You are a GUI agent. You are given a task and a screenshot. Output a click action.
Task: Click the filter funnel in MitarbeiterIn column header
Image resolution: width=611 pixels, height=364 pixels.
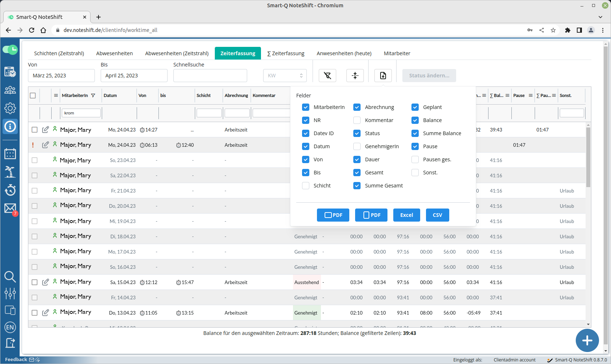coord(93,96)
